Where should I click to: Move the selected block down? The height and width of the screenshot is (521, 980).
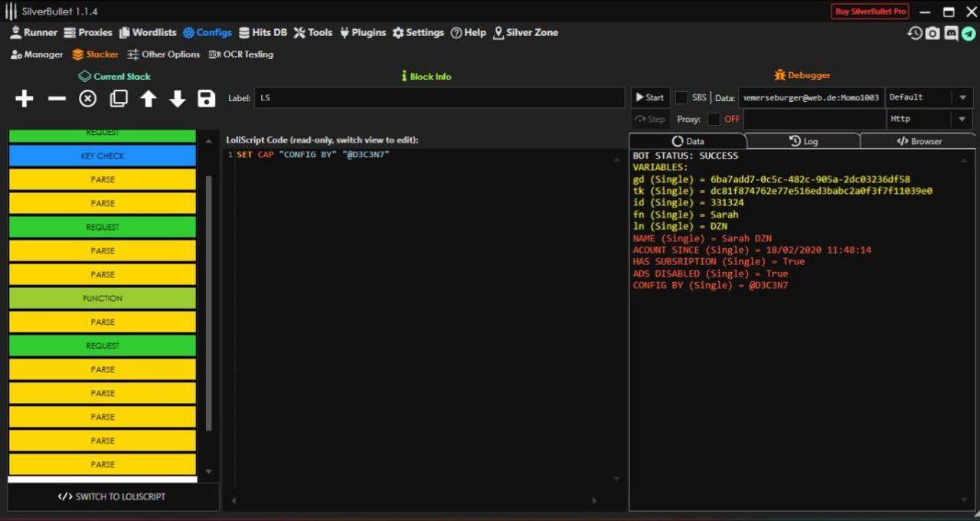click(x=178, y=99)
